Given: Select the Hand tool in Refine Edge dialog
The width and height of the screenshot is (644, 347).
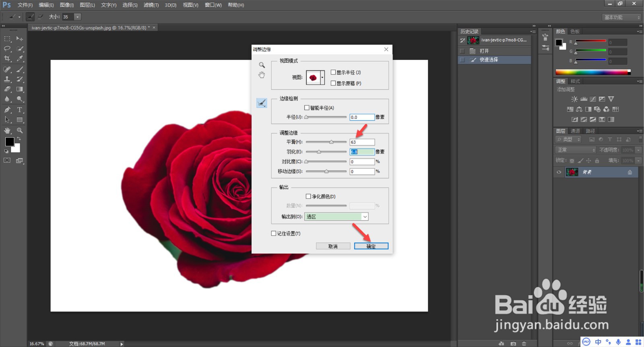Looking at the screenshot, I should tap(262, 75).
